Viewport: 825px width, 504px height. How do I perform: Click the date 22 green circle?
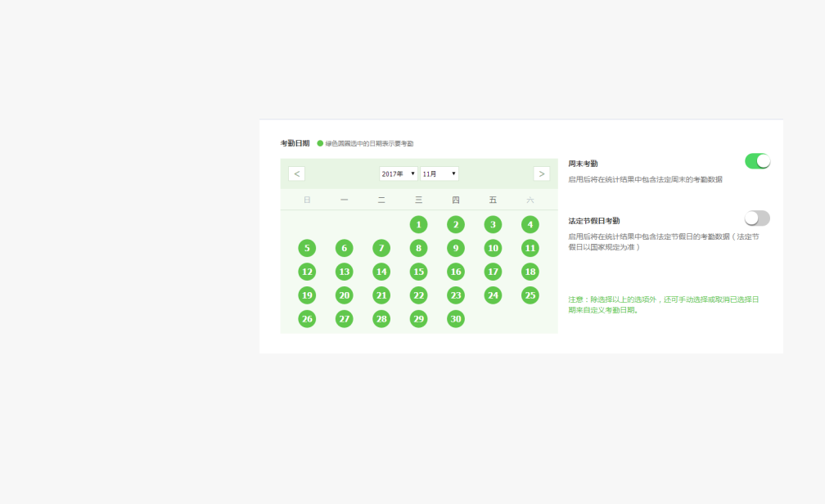point(418,295)
